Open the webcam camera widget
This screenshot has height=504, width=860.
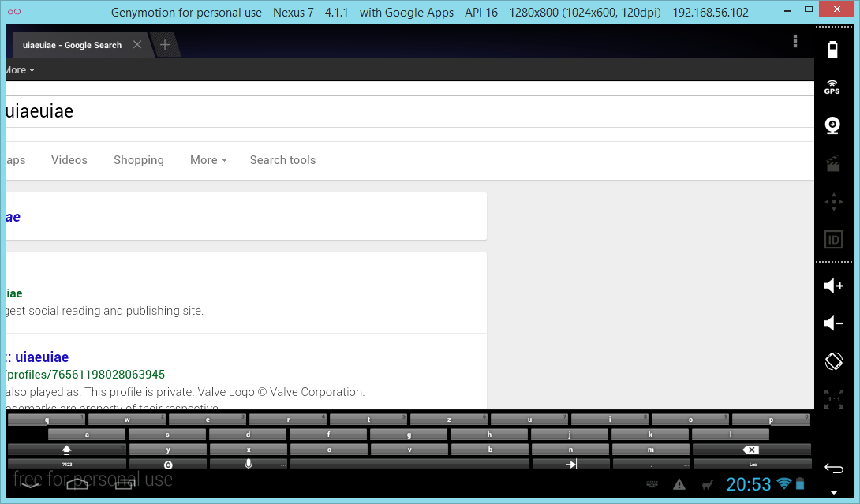coord(832,125)
